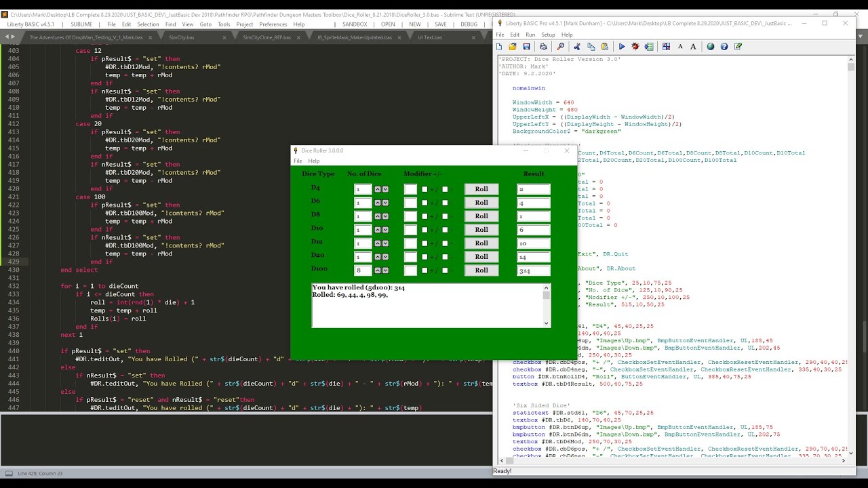Open the Run menu in Liberty BASIC
The image size is (868, 488).
pos(530,35)
